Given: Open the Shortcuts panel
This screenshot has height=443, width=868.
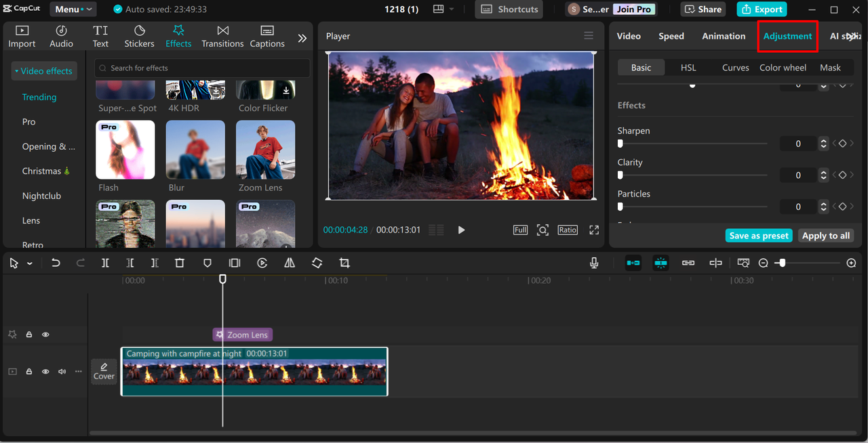Looking at the screenshot, I should click(x=509, y=9).
